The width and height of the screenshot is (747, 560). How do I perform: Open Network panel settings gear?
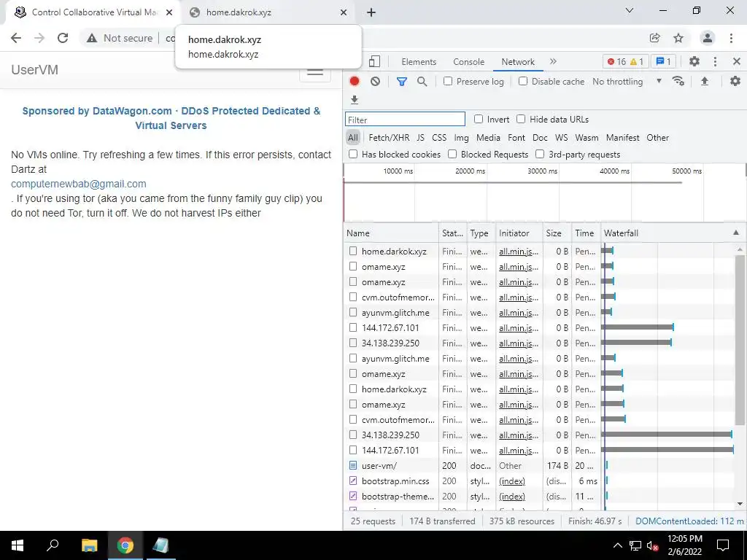[x=735, y=81]
